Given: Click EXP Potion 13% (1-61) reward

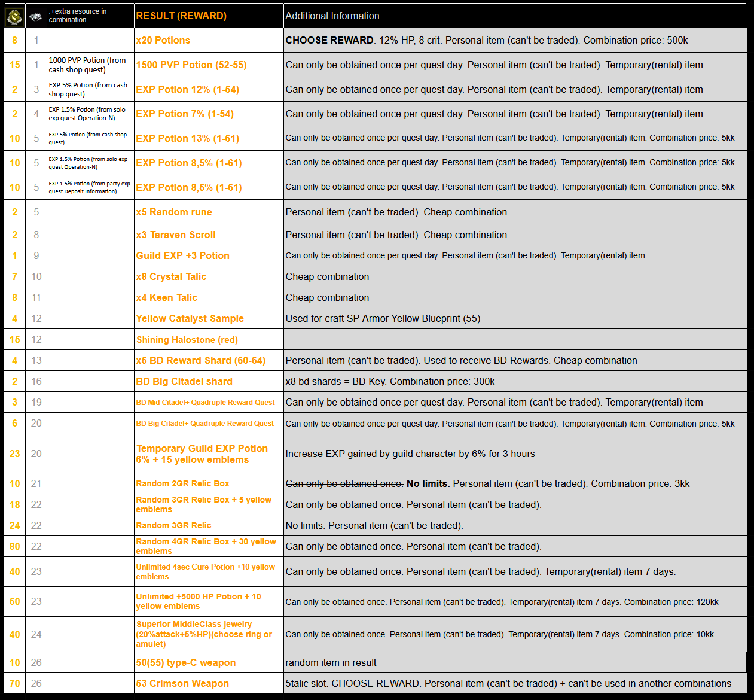Looking at the screenshot, I should pyautogui.click(x=187, y=138).
